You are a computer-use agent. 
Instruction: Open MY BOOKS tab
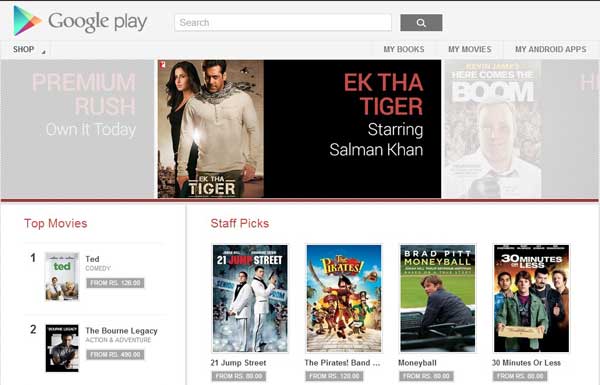tap(404, 49)
